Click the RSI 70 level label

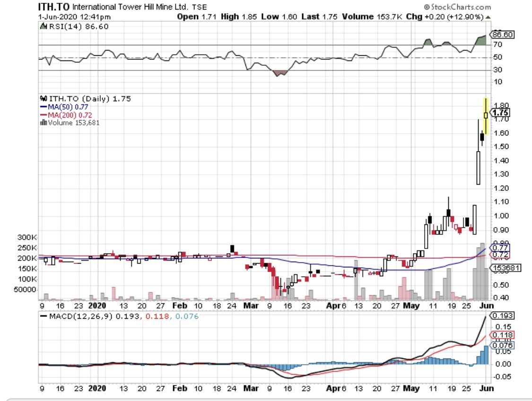(497, 44)
